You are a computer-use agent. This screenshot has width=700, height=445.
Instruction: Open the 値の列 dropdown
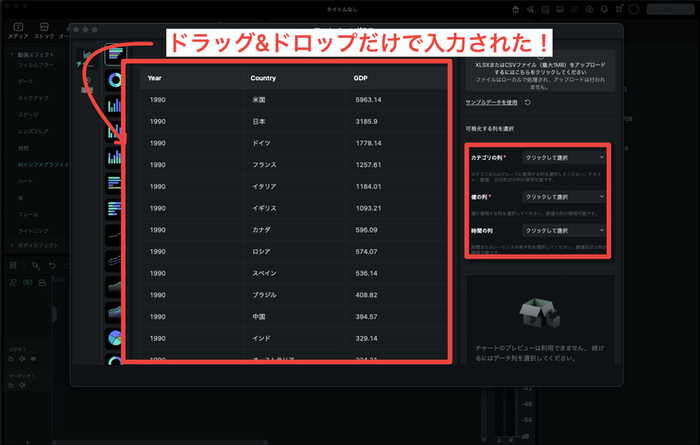(565, 197)
